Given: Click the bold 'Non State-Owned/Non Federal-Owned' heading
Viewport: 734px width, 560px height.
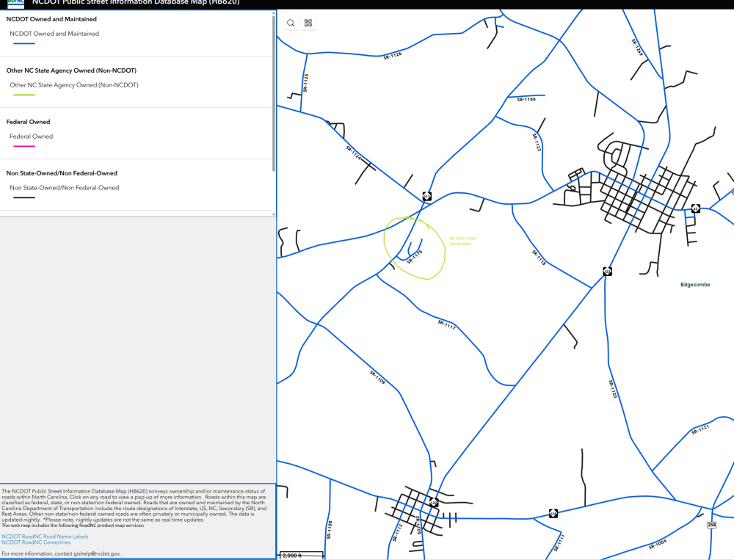Looking at the screenshot, I should pyautogui.click(x=62, y=173).
